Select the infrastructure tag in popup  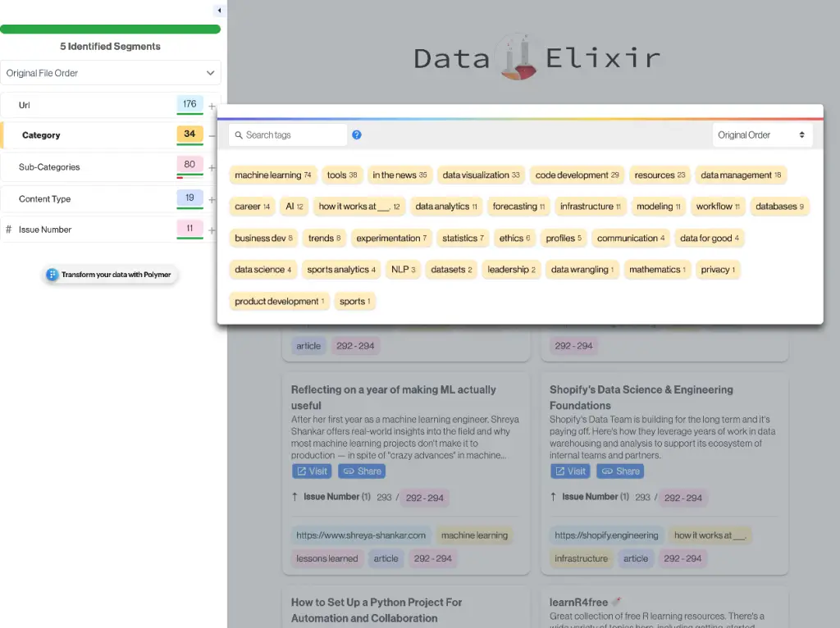pyautogui.click(x=591, y=206)
